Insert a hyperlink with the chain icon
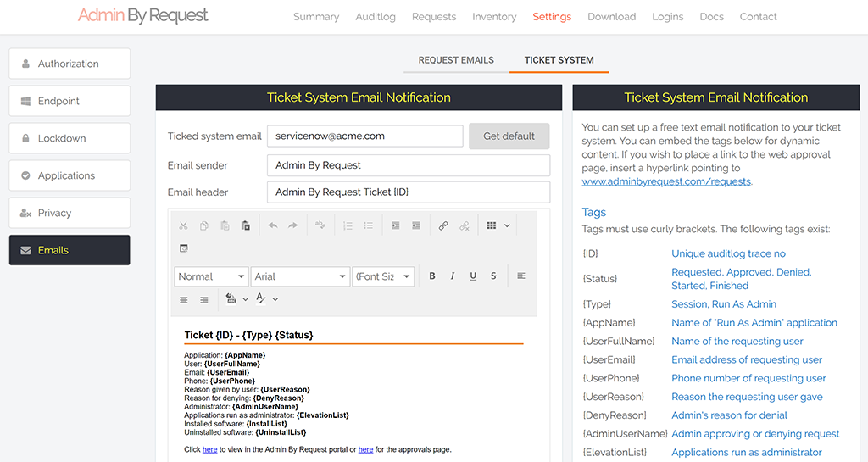Screen dimensions: 868x462 click(443, 225)
